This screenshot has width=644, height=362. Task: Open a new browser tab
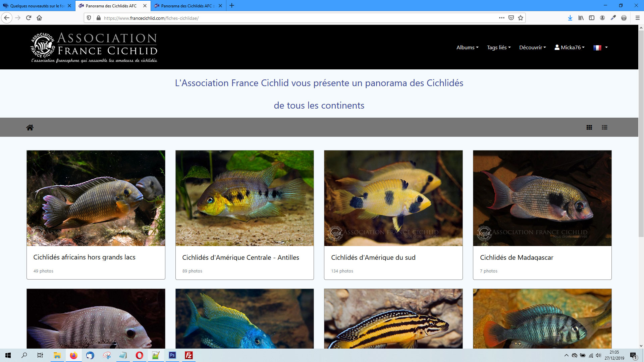pyautogui.click(x=232, y=6)
